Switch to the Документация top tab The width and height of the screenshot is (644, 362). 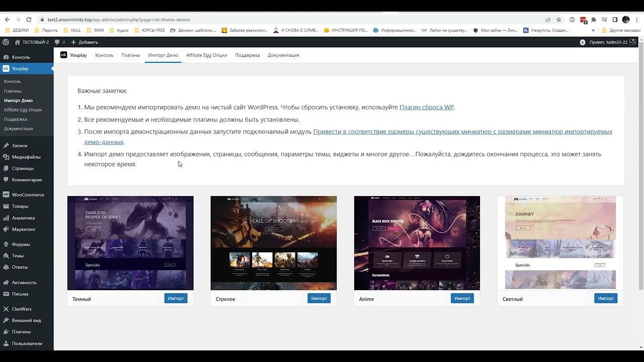(283, 55)
